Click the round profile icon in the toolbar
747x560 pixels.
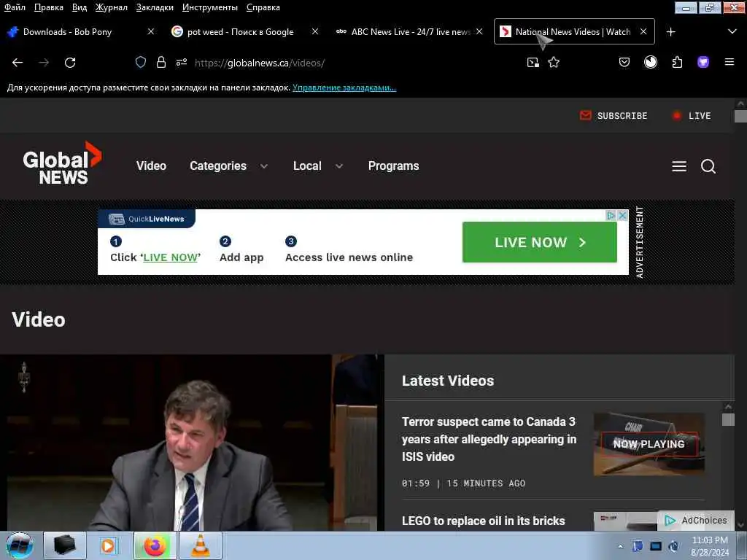[650, 63]
